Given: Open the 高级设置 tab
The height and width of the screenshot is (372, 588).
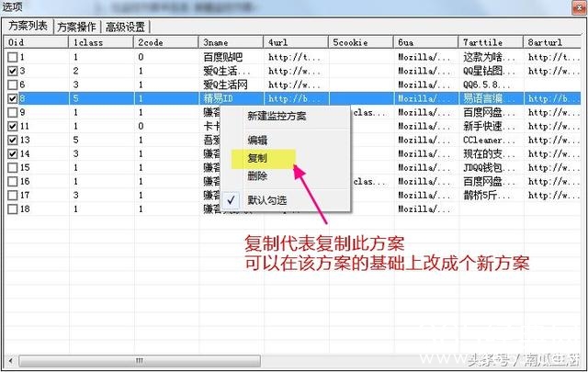Looking at the screenshot, I should (x=127, y=27).
